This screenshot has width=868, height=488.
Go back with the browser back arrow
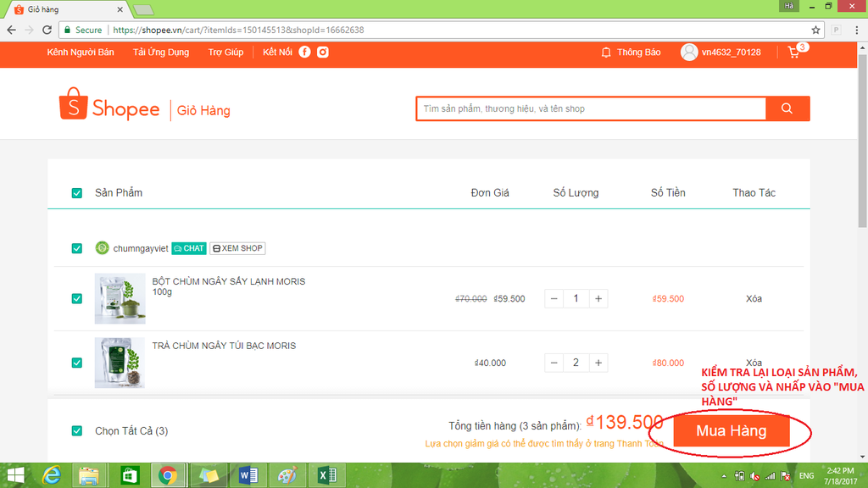tap(12, 30)
